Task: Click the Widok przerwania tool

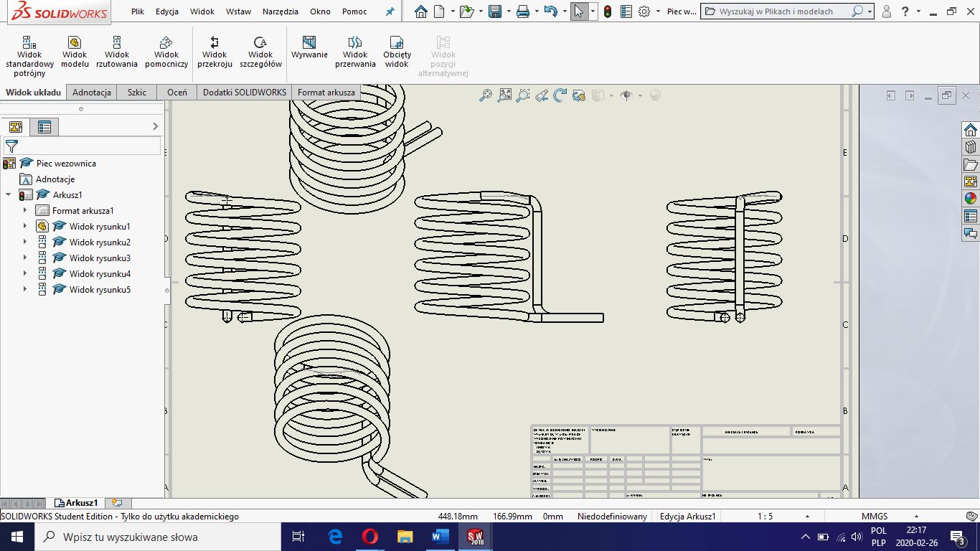Action: pos(355,52)
